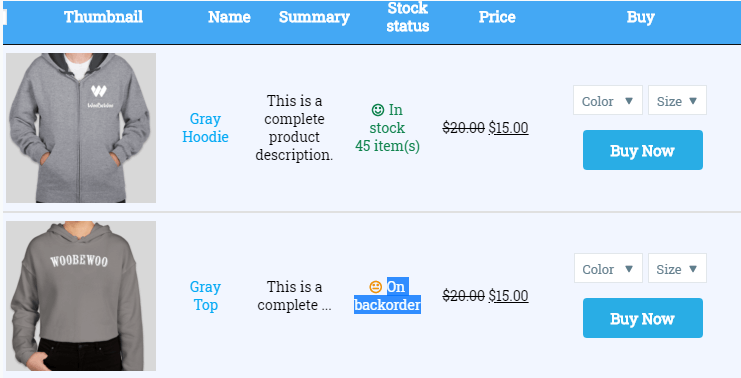Click Buy Now for Gray Top
Screen dimensions: 741x378
pos(643,318)
